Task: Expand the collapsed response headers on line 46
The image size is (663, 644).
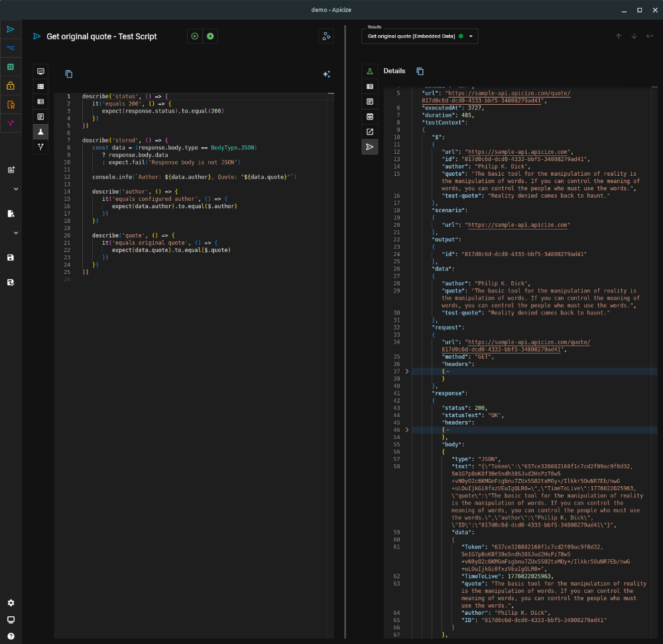Action: [407, 430]
